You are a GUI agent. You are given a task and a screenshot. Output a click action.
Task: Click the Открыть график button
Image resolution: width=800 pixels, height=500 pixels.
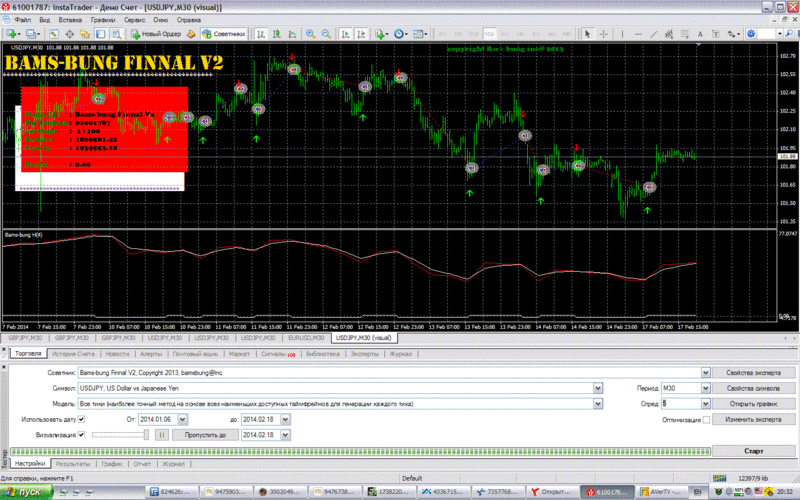pos(754,404)
